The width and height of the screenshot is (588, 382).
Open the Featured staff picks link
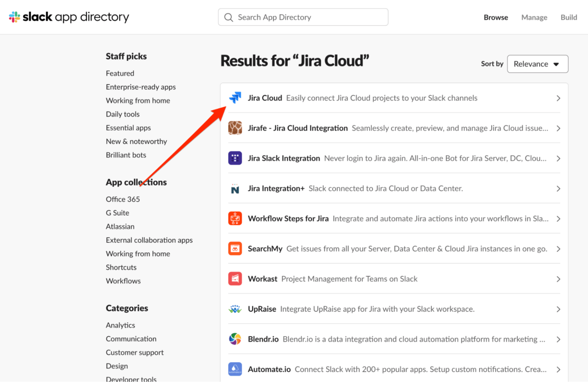[x=120, y=73]
